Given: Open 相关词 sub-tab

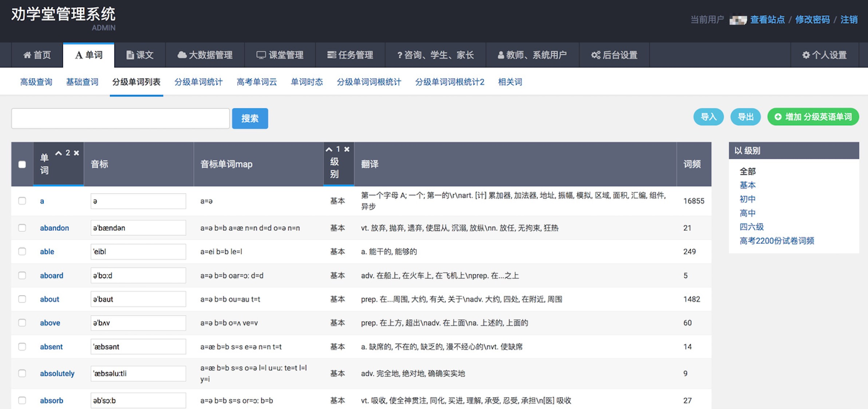Looking at the screenshot, I should (510, 82).
